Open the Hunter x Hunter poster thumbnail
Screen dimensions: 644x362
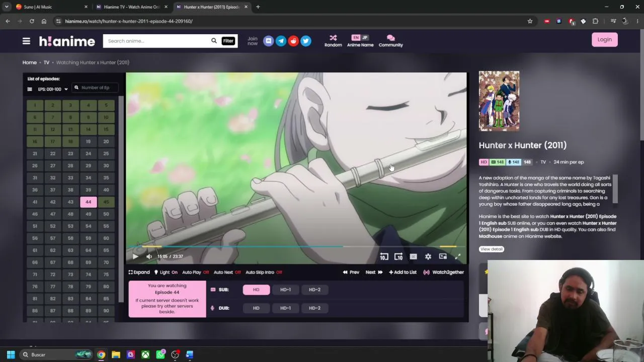coord(499,101)
